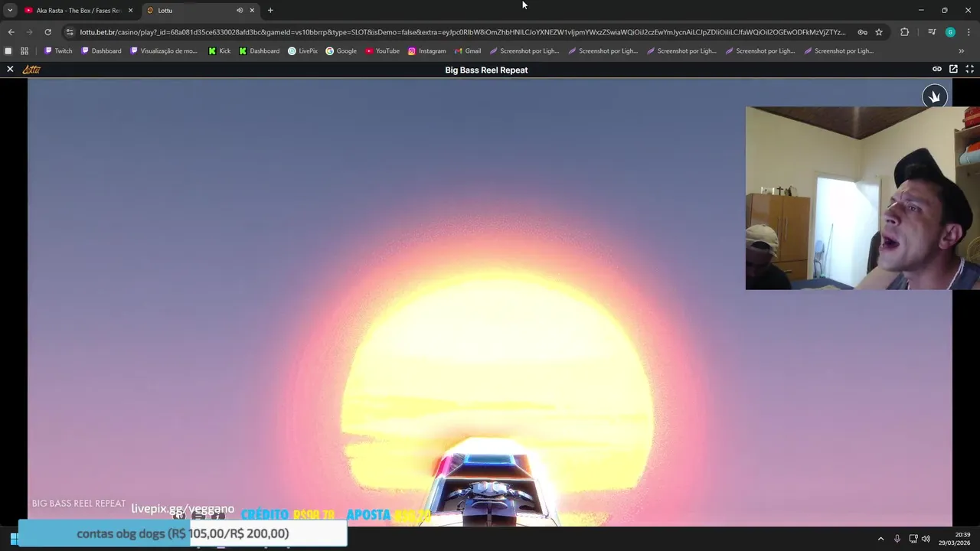Open Dashboard bookmark with Twitch icon
This screenshot has height=551, width=980.
(101, 51)
